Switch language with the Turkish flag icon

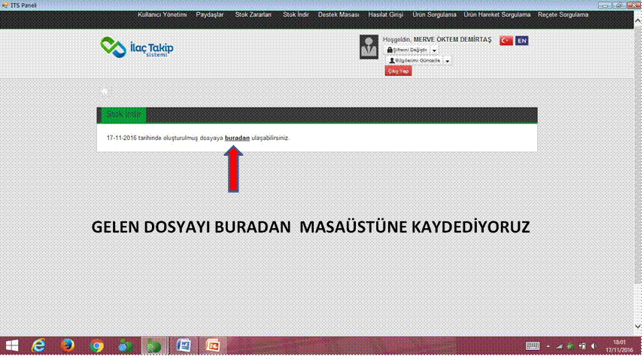pyautogui.click(x=506, y=41)
